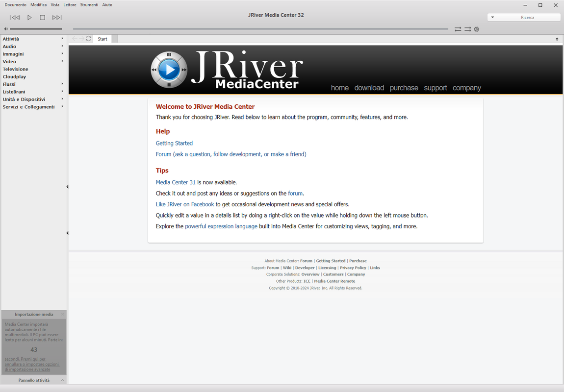Open the home link in the banner
The height and width of the screenshot is (392, 564).
tap(339, 88)
